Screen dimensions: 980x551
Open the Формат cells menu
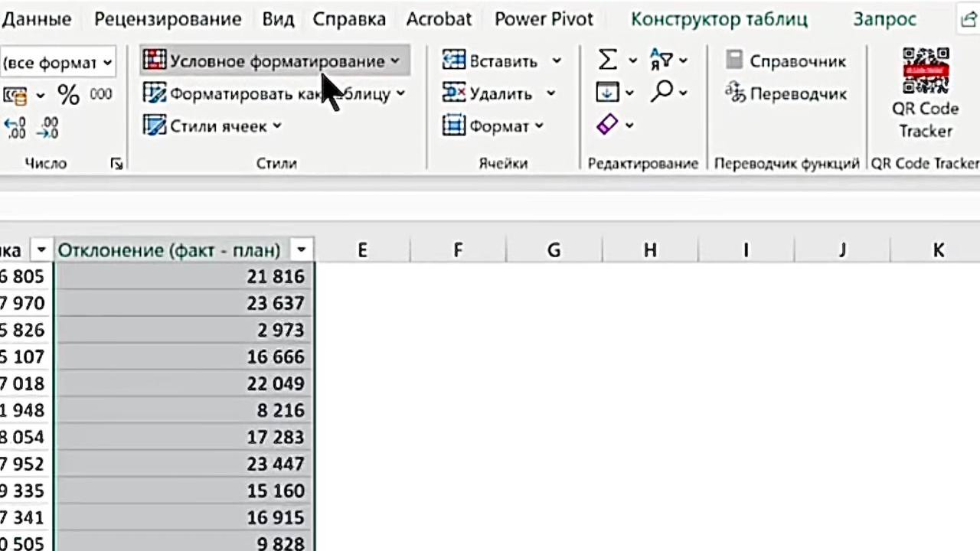493,126
